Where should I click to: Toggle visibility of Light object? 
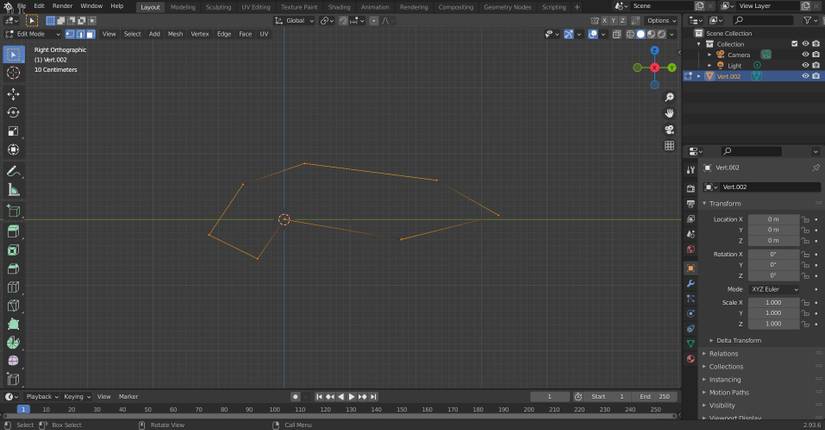pos(805,65)
